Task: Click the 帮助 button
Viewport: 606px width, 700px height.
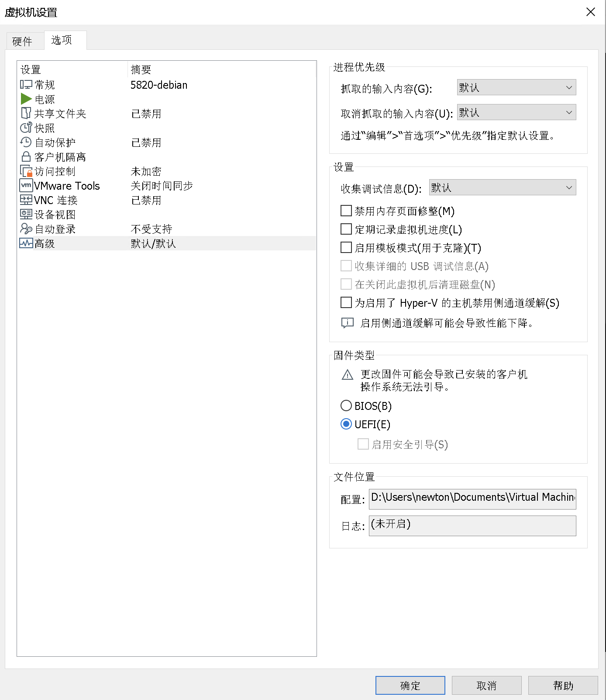Action: (x=563, y=685)
